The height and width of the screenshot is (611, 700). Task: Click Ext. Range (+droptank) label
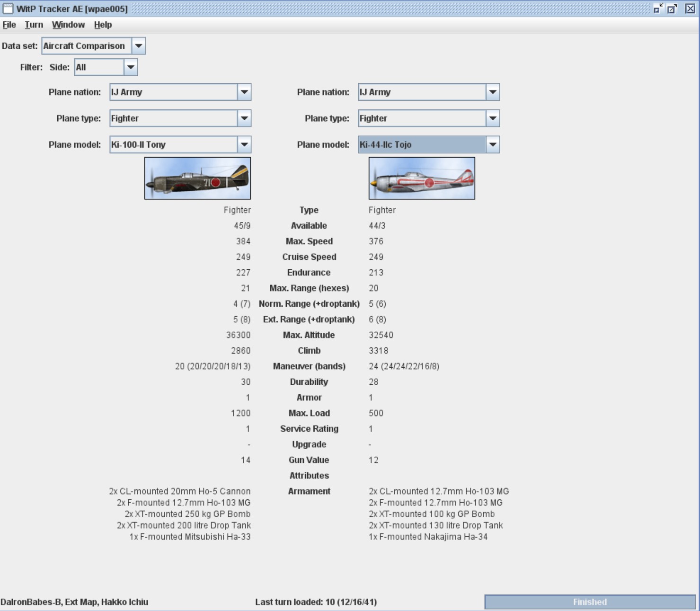309,319
